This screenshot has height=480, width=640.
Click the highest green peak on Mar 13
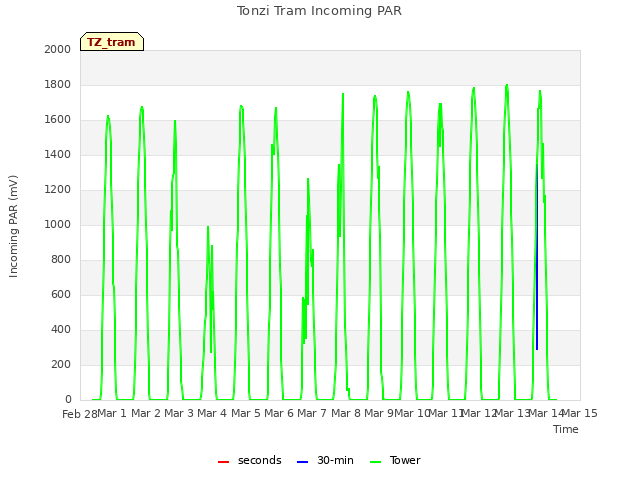tap(507, 86)
